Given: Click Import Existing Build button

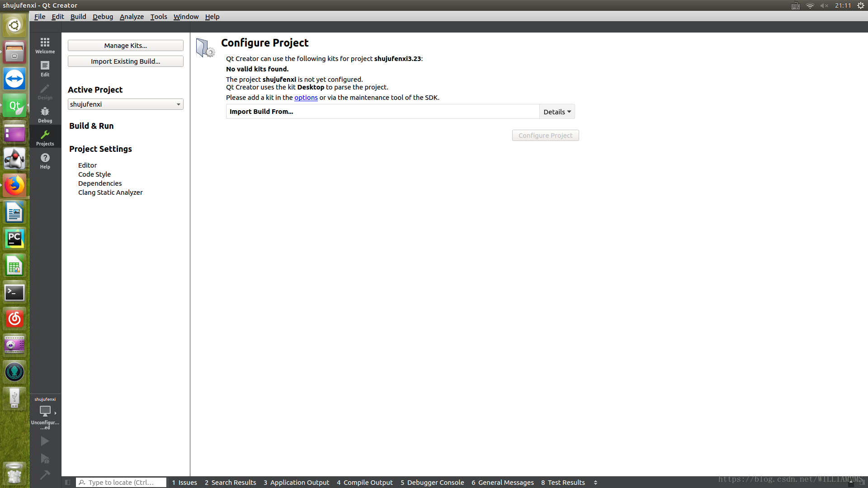Looking at the screenshot, I should [126, 61].
